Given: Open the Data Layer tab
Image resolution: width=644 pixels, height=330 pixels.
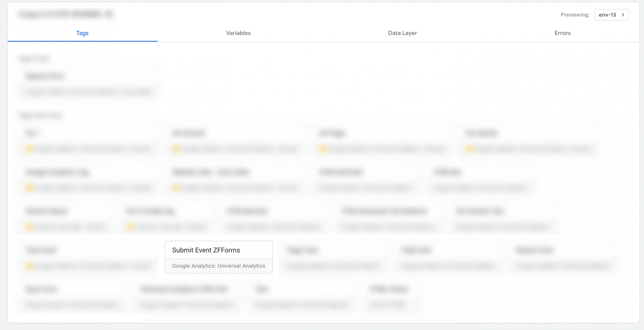Looking at the screenshot, I should point(402,33).
